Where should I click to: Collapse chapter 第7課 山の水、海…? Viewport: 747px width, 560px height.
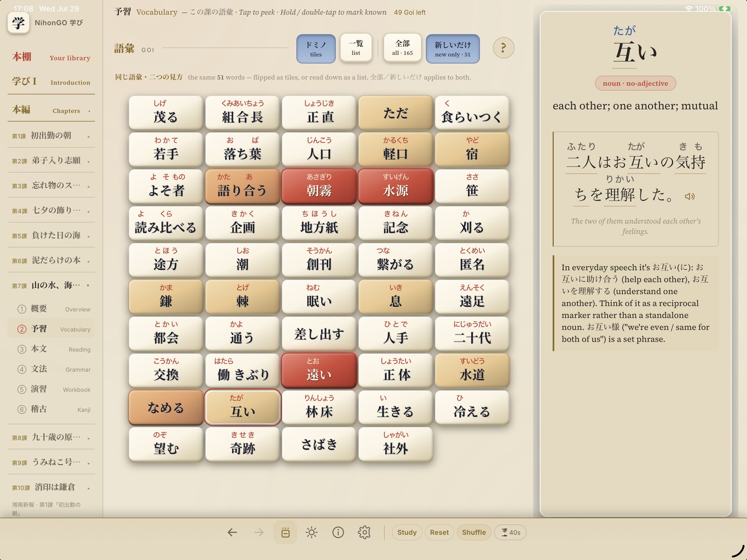pos(51,285)
